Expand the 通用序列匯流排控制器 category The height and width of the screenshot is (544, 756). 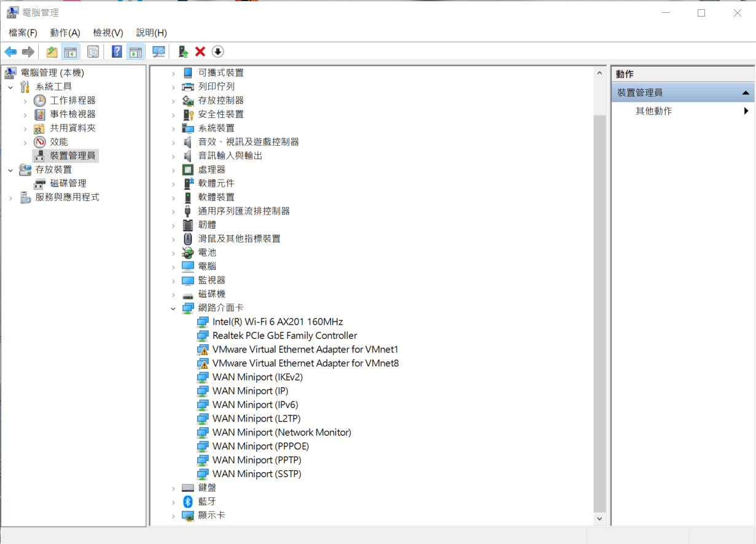[173, 210]
